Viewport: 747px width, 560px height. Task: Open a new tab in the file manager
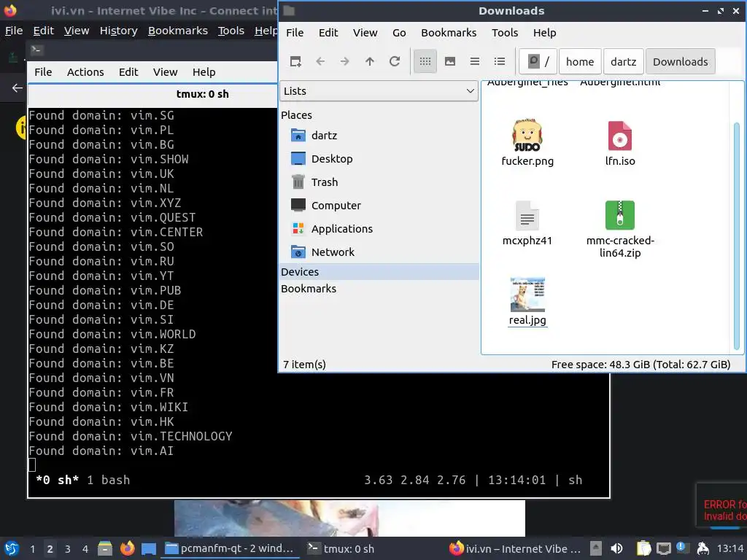[x=295, y=61]
